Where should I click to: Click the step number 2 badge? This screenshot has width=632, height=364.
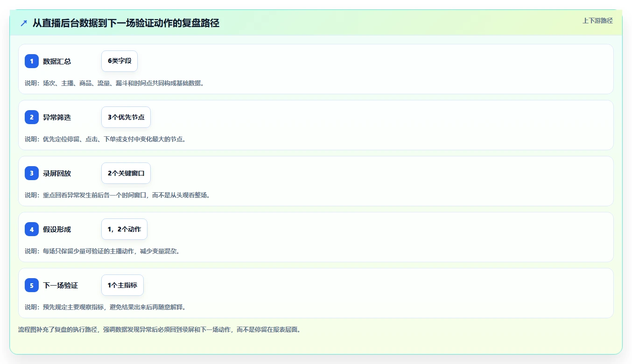pyautogui.click(x=32, y=117)
